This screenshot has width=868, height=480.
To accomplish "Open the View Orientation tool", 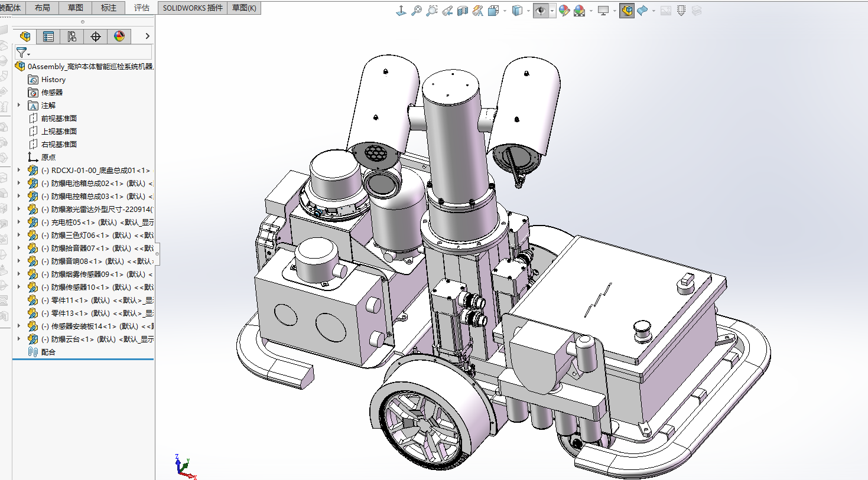I will tap(401, 11).
